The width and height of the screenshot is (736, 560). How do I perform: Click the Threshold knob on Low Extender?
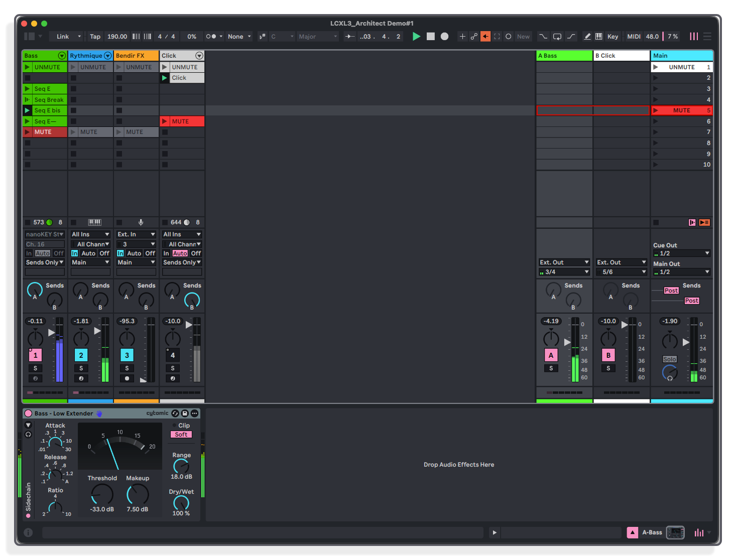[102, 495]
